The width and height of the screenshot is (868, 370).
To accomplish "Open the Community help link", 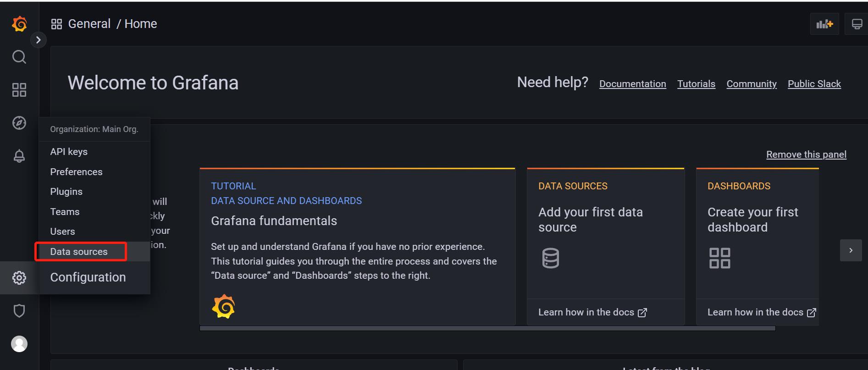I will pos(752,84).
